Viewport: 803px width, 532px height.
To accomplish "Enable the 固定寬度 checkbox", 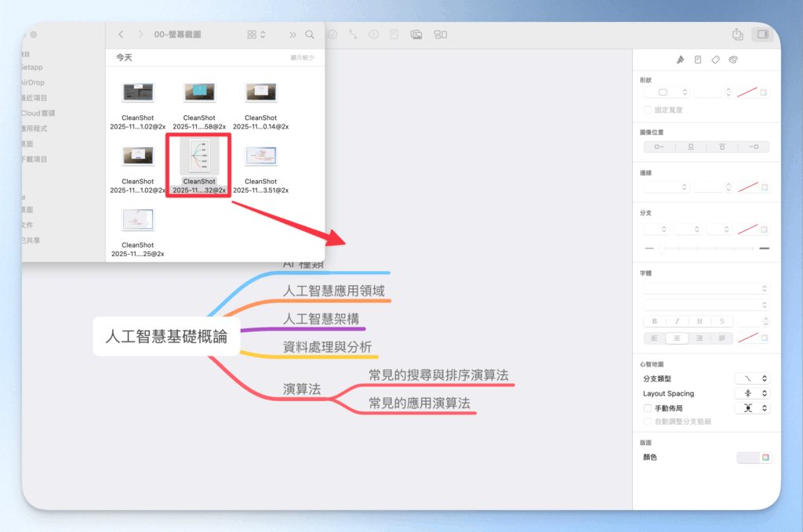I will tap(647, 109).
